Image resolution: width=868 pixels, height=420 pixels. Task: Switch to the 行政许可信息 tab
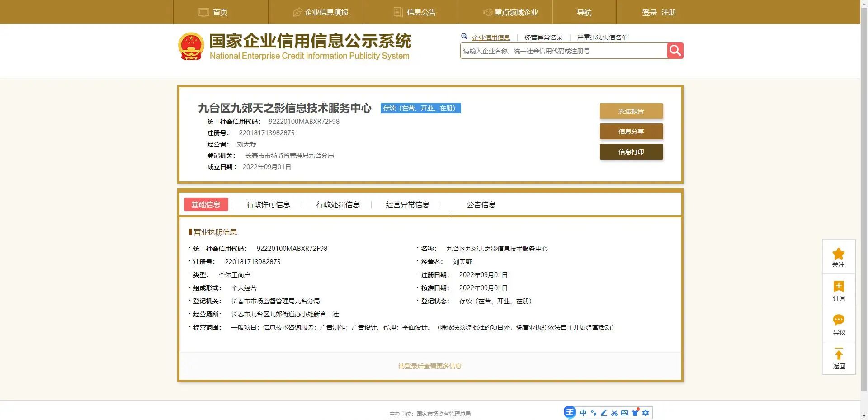pyautogui.click(x=269, y=204)
